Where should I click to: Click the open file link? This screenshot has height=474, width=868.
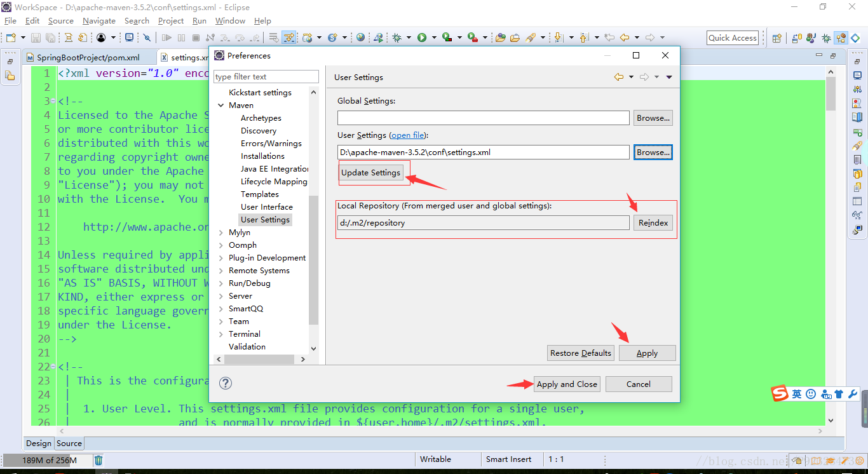408,135
